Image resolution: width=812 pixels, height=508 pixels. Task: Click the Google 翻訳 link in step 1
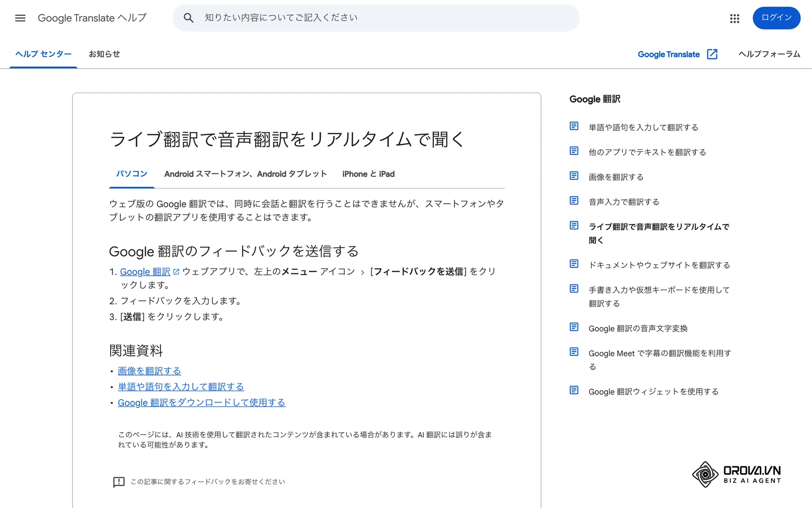(x=145, y=272)
